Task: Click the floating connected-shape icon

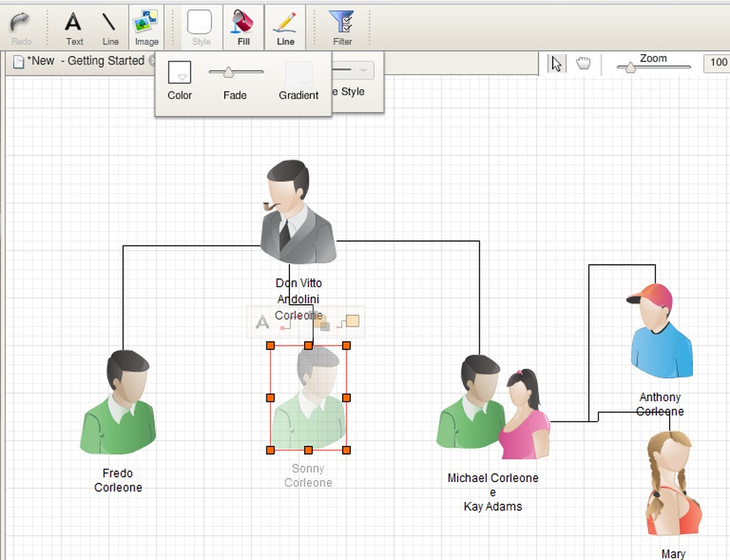Action: (x=348, y=321)
